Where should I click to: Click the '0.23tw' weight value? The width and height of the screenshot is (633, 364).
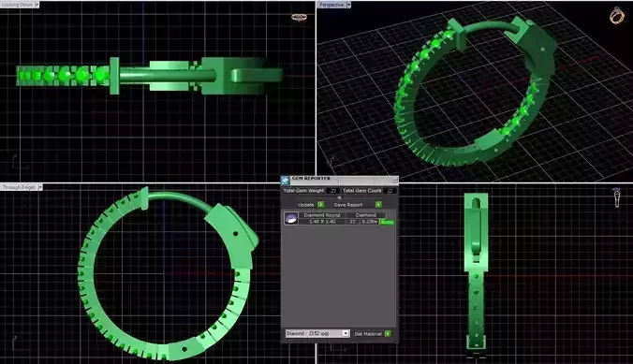[369, 222]
